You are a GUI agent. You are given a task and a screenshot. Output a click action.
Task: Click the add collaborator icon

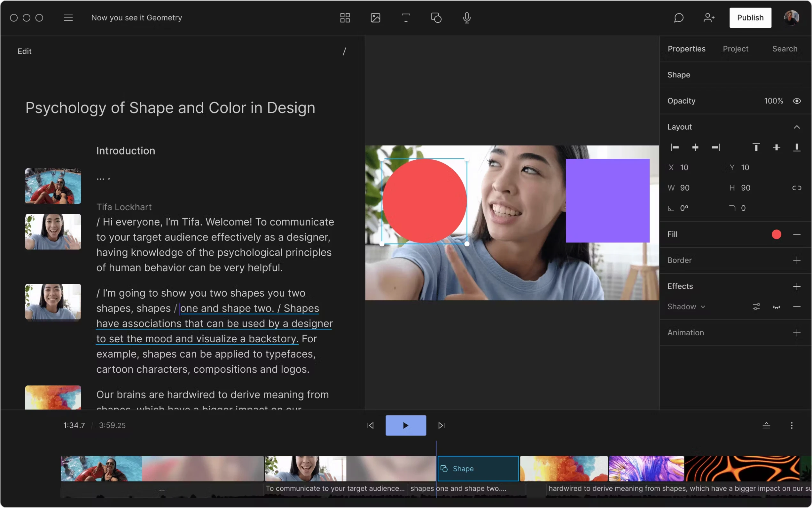[x=709, y=18]
